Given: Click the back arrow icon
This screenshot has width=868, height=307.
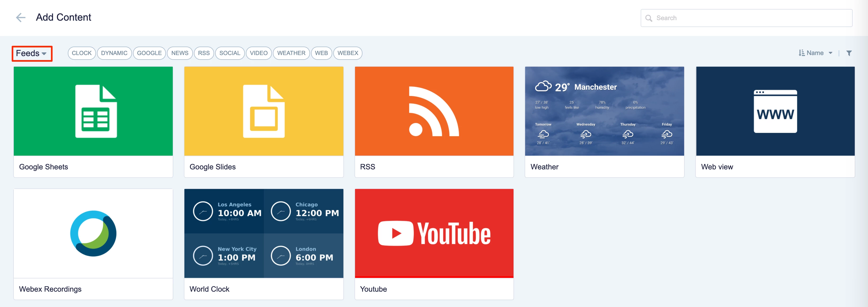Looking at the screenshot, I should point(21,17).
